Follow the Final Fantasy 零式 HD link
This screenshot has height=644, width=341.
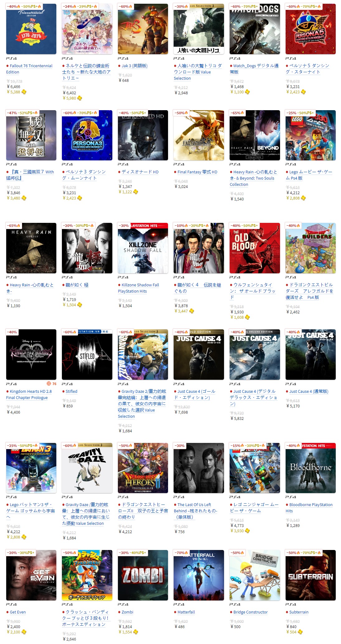pyautogui.click(x=197, y=172)
